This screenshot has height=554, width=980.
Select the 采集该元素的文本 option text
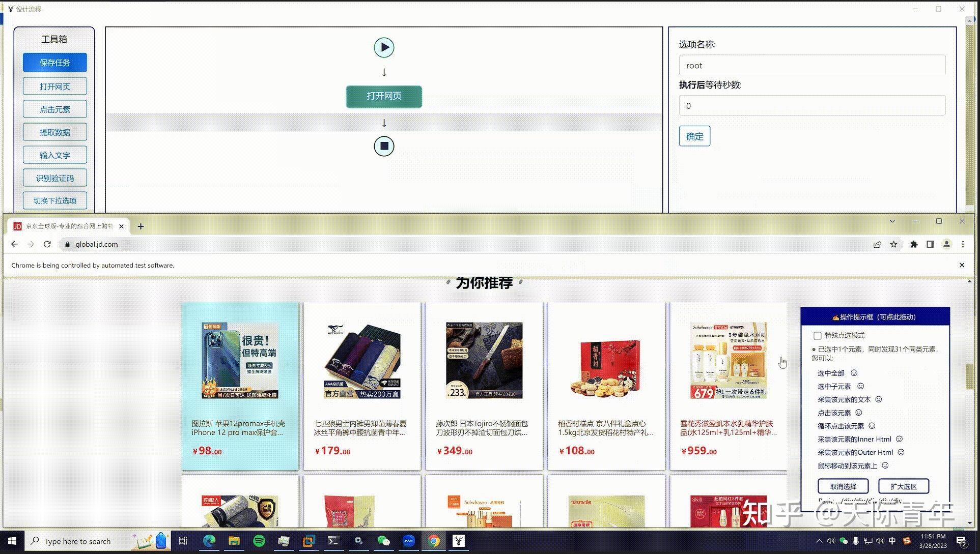844,399
